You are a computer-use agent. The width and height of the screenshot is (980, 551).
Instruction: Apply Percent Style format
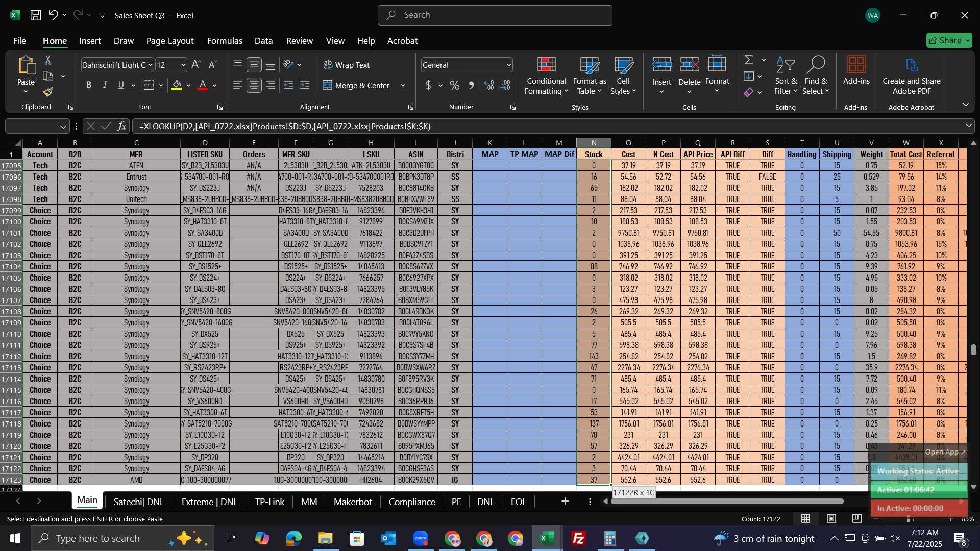tap(454, 85)
